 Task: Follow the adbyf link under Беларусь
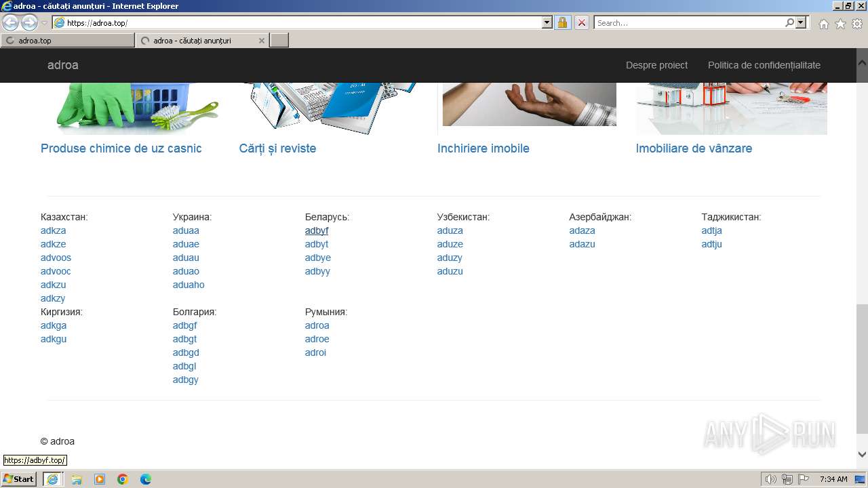point(317,230)
